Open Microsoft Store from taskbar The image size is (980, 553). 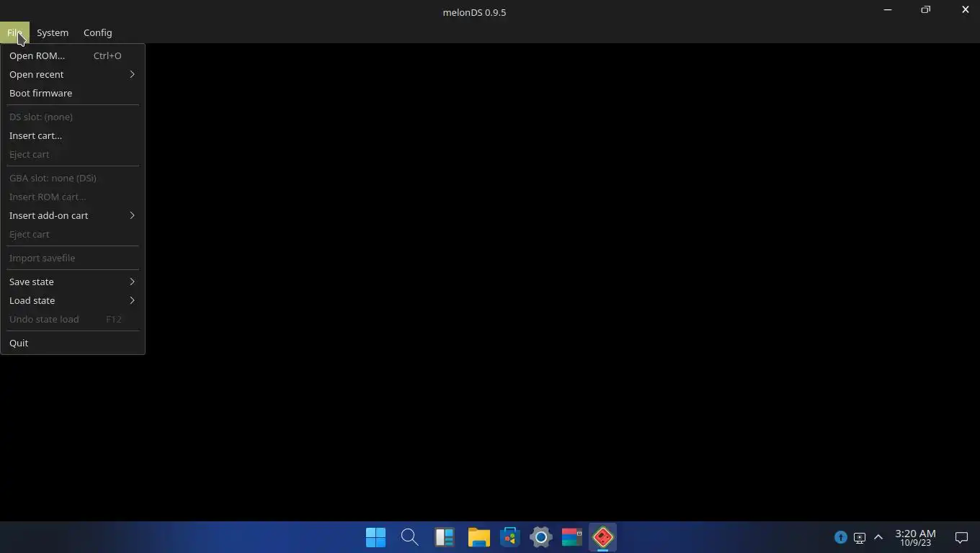[510, 537]
